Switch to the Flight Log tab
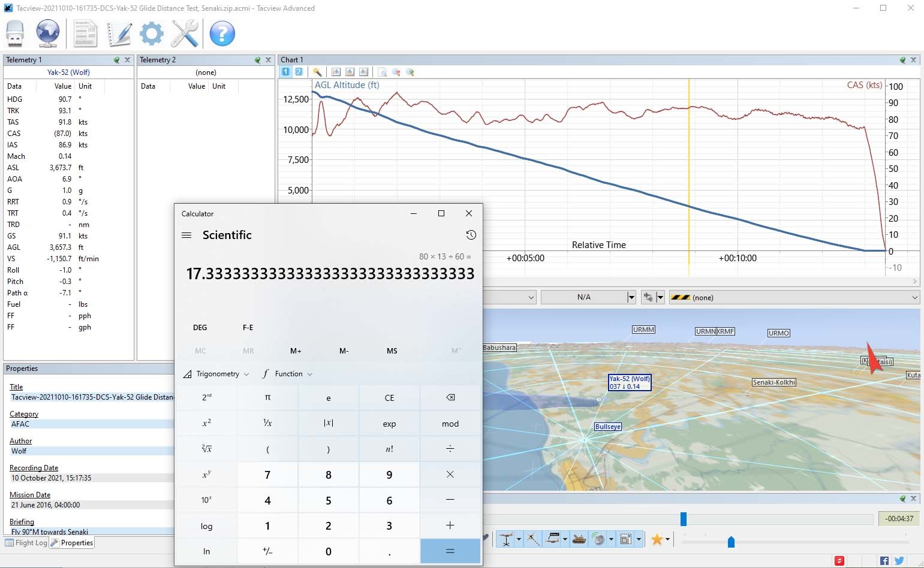Viewport: 924px width, 568px height. (26, 543)
